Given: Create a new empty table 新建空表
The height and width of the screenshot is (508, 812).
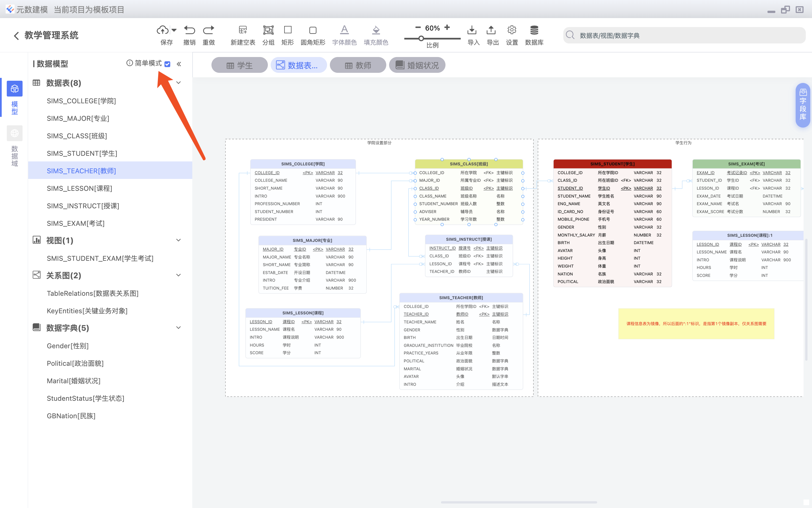Looking at the screenshot, I should tap(242, 35).
